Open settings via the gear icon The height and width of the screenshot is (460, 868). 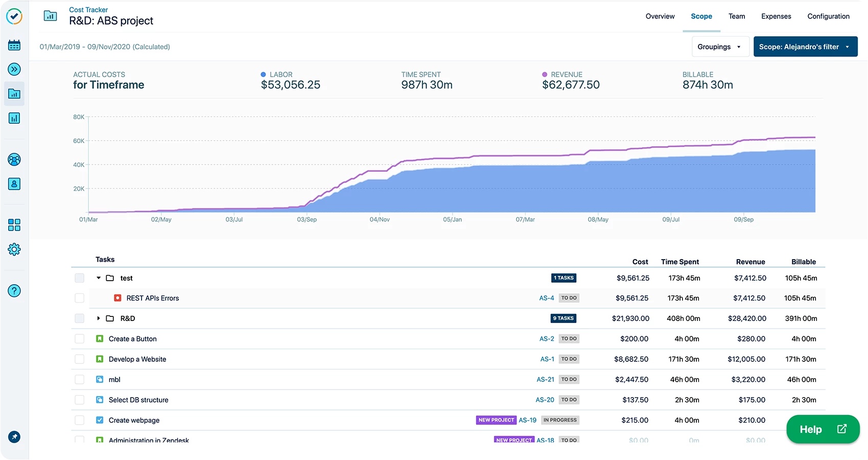click(x=14, y=249)
